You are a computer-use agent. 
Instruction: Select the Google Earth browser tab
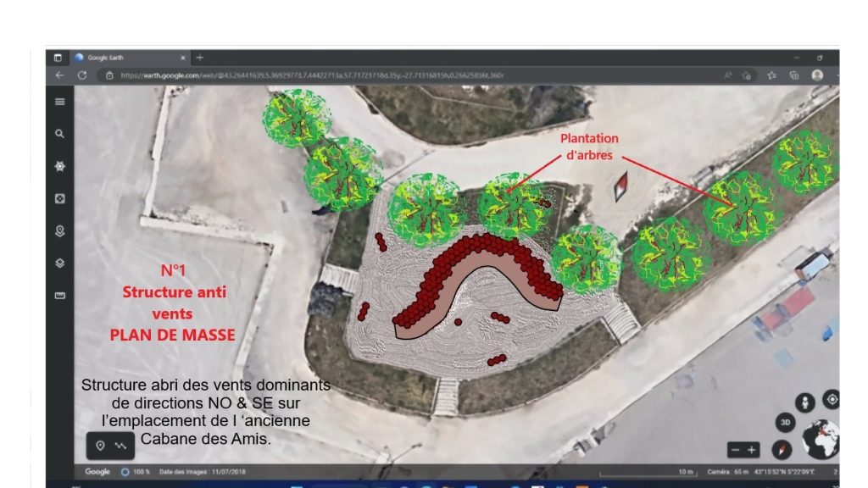pos(127,58)
